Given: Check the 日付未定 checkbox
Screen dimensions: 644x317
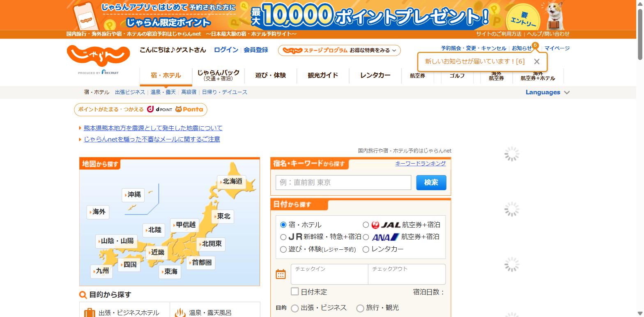Looking at the screenshot, I should [x=294, y=292].
